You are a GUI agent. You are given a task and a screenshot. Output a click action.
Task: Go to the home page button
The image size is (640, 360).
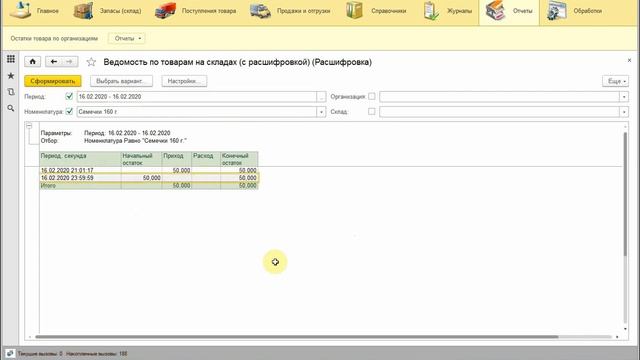click(33, 62)
